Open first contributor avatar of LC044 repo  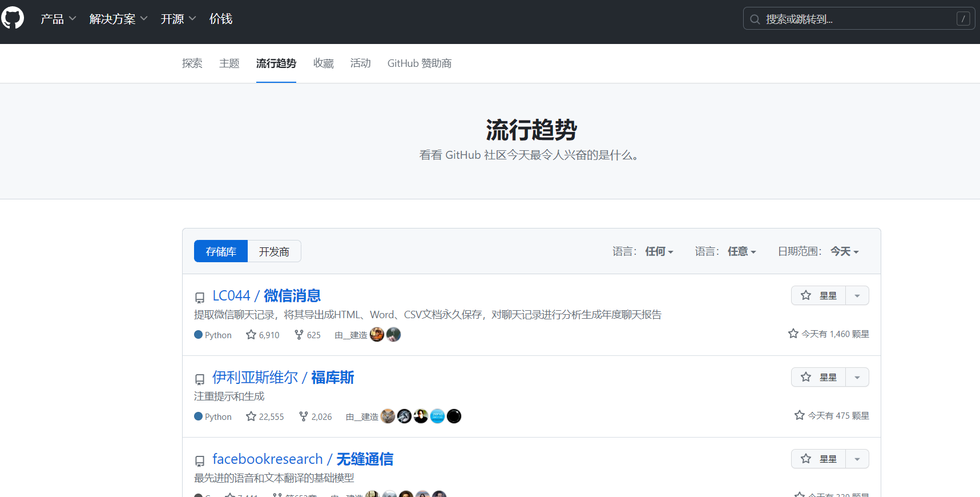pos(377,334)
